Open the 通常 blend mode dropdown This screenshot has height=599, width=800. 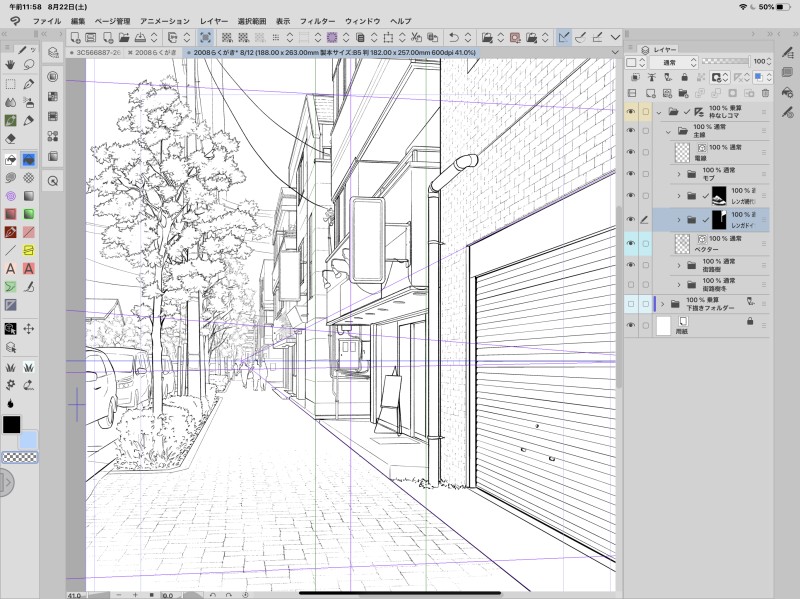[x=672, y=61]
